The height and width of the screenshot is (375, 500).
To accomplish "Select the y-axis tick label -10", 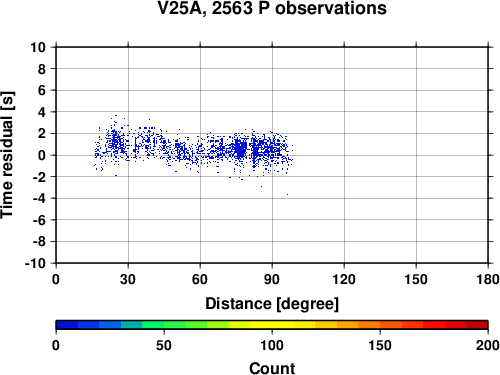I will point(35,263).
